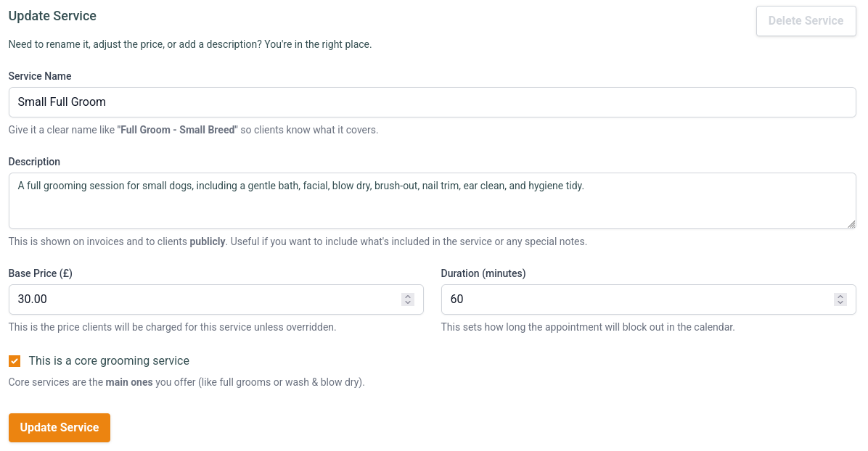The height and width of the screenshot is (451, 868).
Task: Decrease Base Price with the down arrow
Action: click(x=408, y=302)
